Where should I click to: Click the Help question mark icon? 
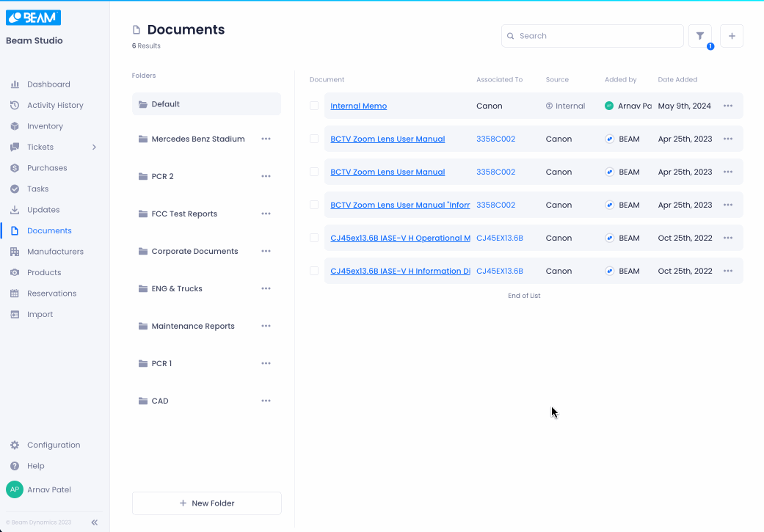pos(15,466)
